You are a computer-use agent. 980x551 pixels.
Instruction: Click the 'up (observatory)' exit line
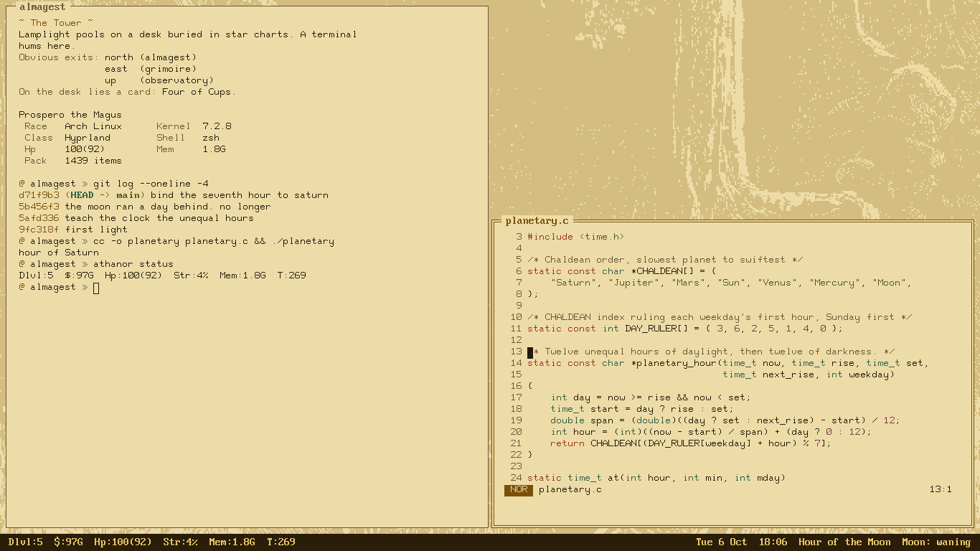point(159,80)
